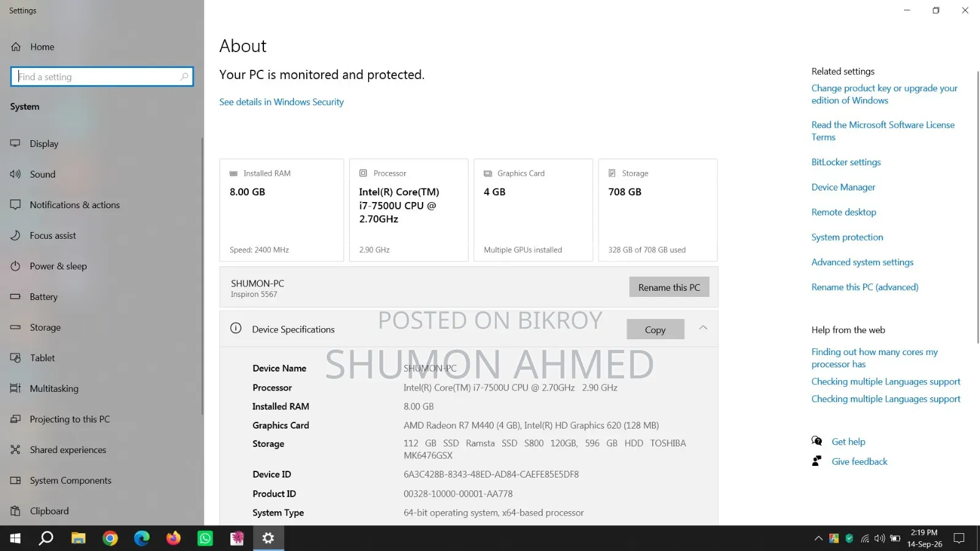Open BitLocker settings link

[x=846, y=162]
